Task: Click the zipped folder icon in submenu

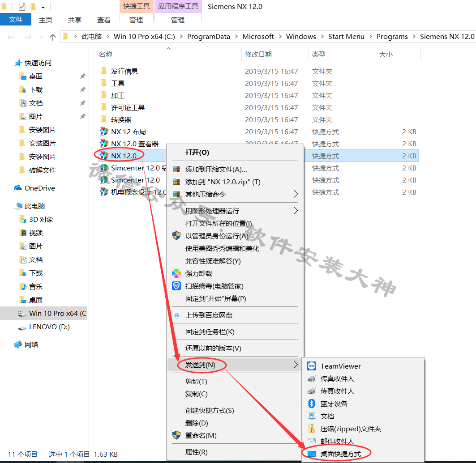Action: (x=312, y=429)
